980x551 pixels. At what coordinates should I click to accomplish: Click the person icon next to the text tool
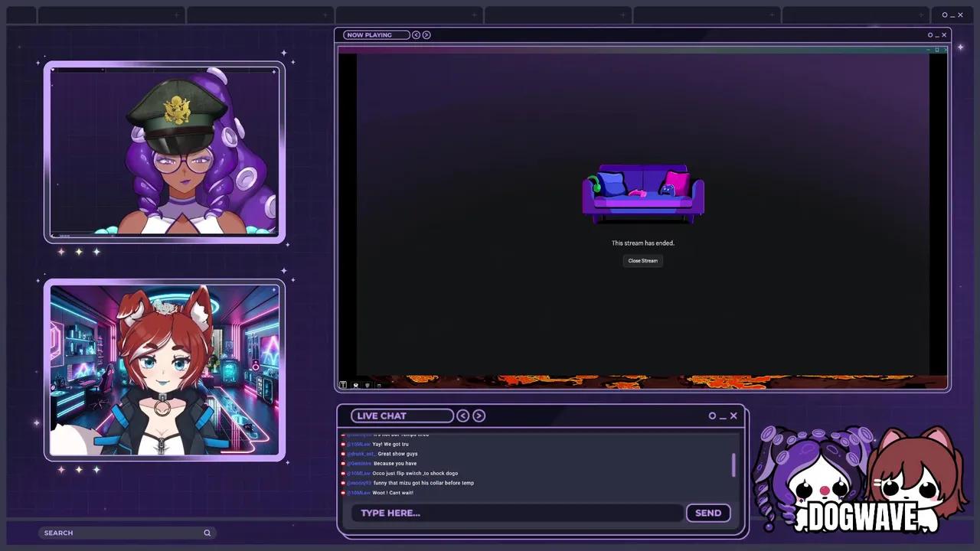coord(355,385)
